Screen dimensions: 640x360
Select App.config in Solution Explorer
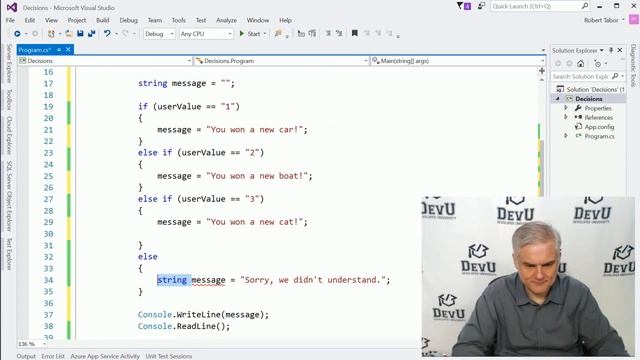tap(599, 127)
